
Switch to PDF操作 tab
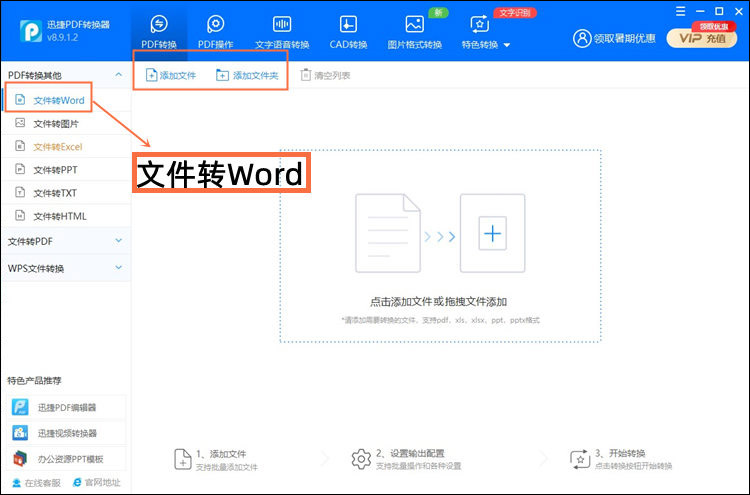(215, 32)
